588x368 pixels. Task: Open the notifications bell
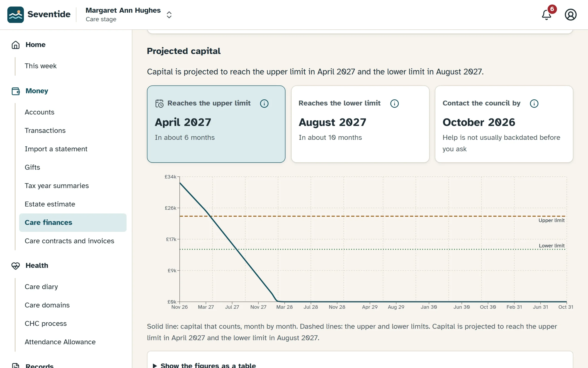pos(546,15)
